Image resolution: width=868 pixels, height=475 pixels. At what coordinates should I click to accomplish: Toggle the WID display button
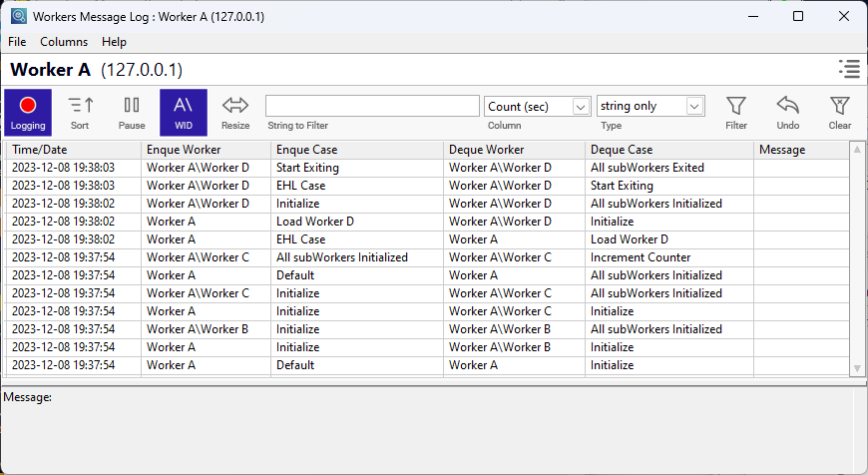pos(184,112)
